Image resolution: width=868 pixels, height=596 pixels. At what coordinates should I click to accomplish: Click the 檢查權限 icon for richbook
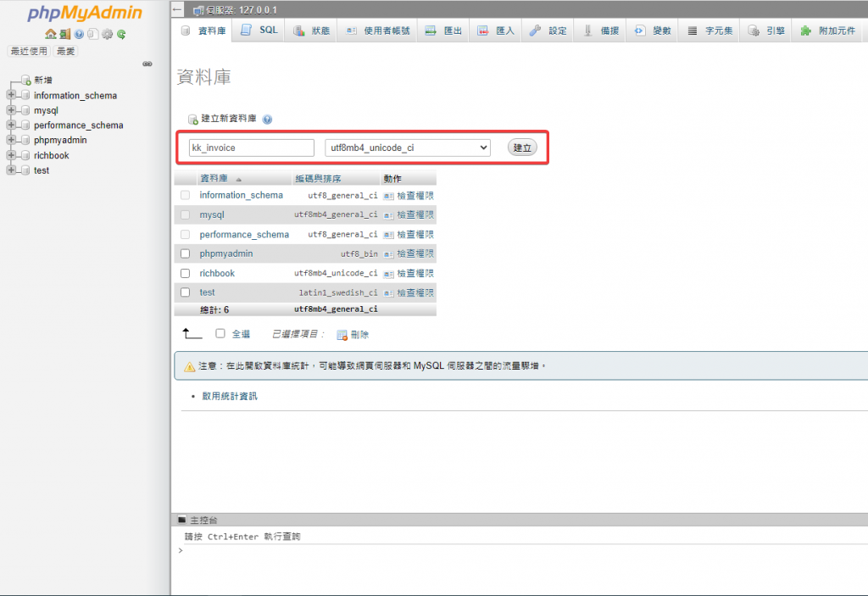[x=388, y=274]
